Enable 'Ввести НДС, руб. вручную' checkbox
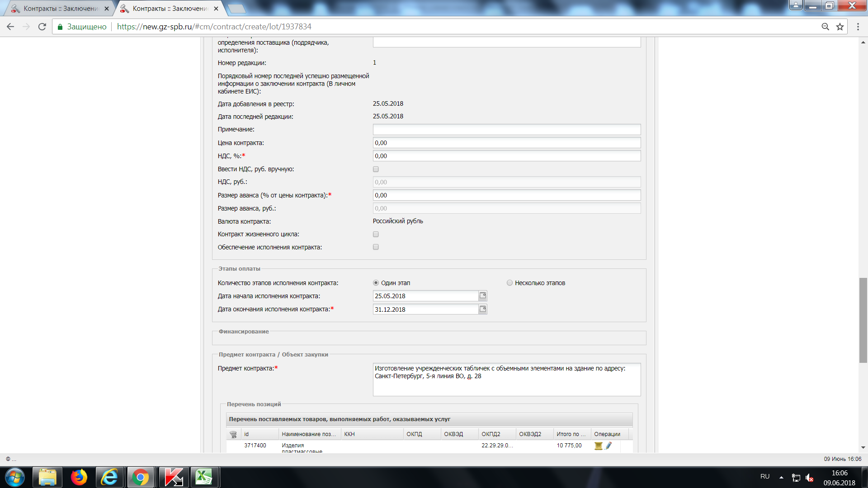 (376, 169)
